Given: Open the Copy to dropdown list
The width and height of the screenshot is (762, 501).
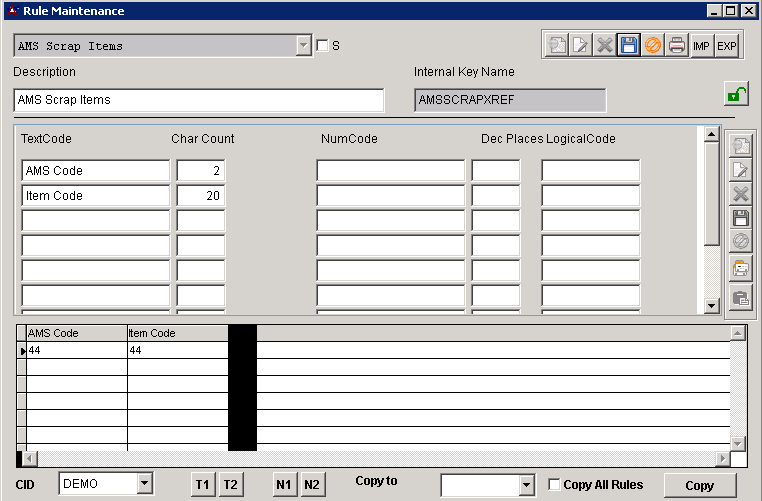Looking at the screenshot, I should coord(527,485).
